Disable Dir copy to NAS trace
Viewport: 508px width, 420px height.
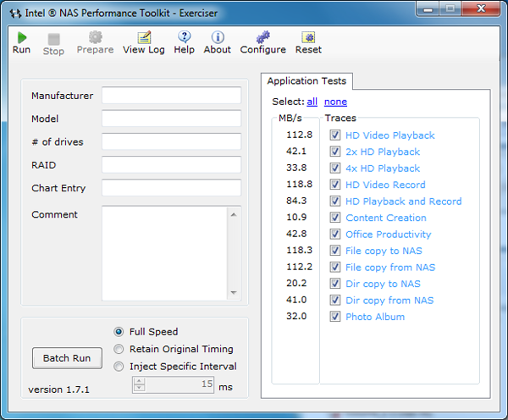[x=335, y=284]
